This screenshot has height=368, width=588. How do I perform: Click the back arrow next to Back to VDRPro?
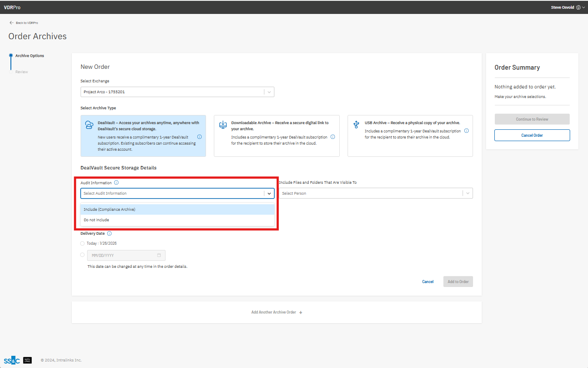pyautogui.click(x=12, y=23)
